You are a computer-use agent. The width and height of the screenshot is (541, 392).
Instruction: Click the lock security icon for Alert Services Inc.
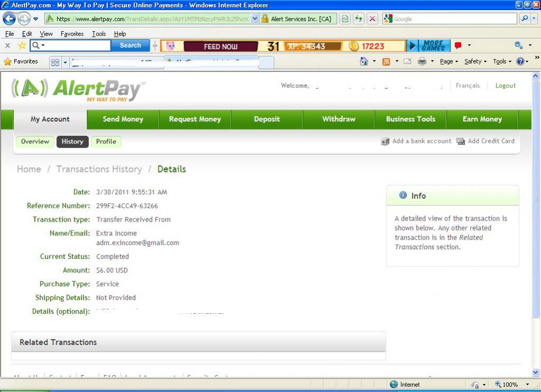tap(264, 19)
